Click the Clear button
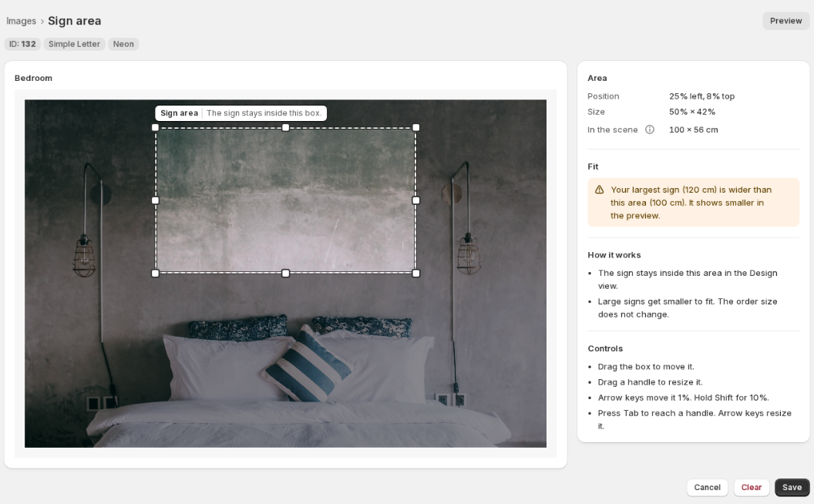The height and width of the screenshot is (504, 814). pyautogui.click(x=752, y=487)
